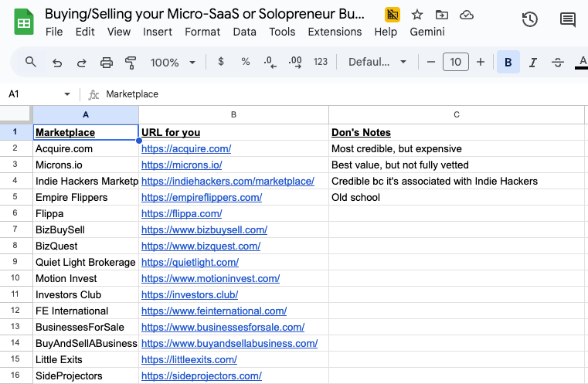
Task: Open the Google Sheets home icon
Action: coord(24,22)
